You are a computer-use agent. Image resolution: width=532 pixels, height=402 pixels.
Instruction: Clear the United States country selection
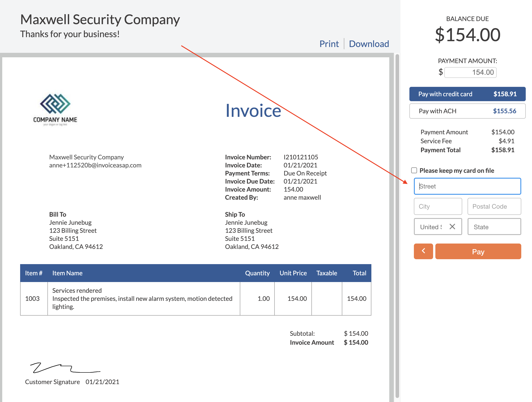click(452, 227)
